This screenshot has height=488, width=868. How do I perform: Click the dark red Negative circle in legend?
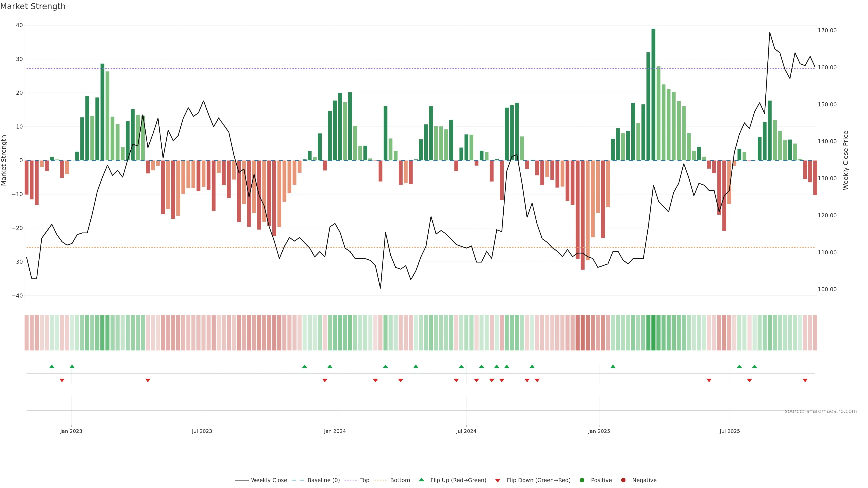623,480
